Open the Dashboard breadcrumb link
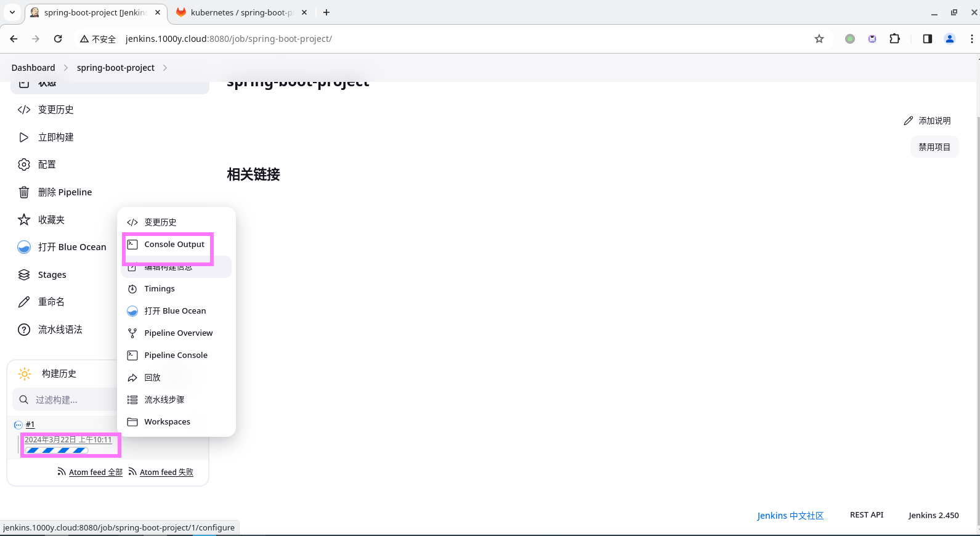Viewport: 980px width, 536px height. point(33,68)
